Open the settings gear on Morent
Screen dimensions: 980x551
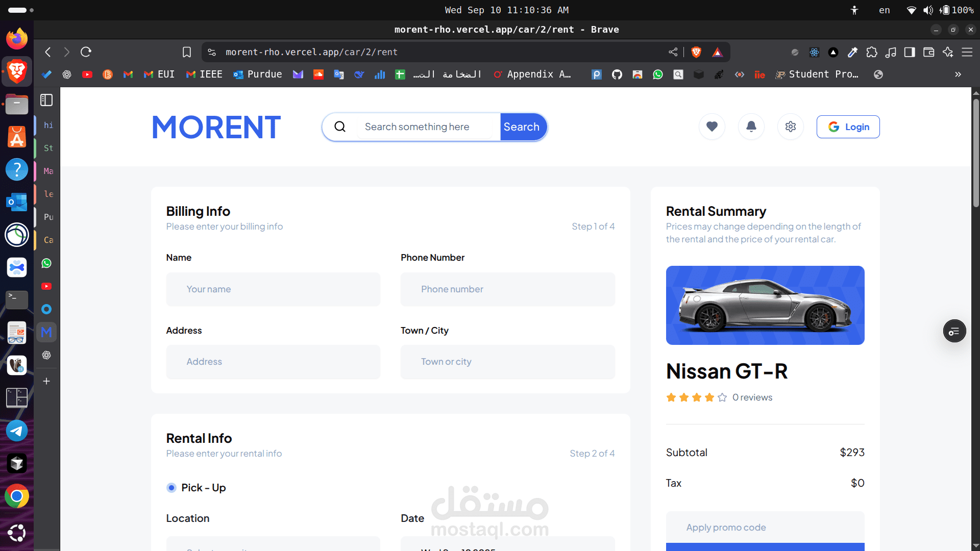coord(791,127)
